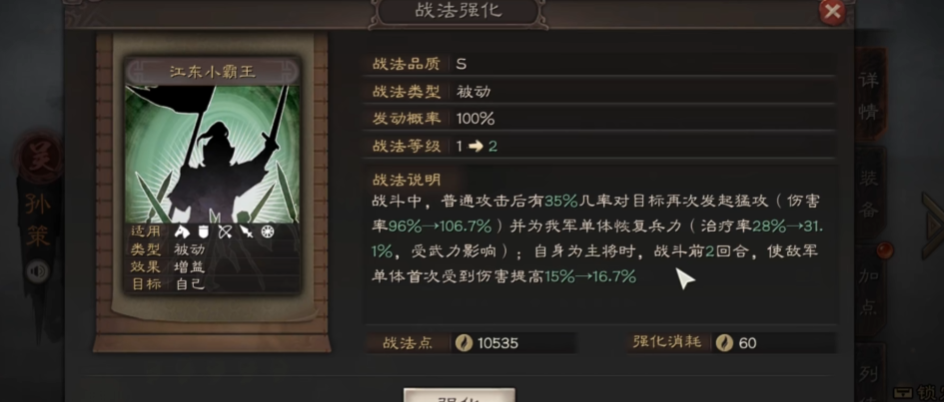This screenshot has height=402, width=944.
Task: Click the spear troop icon
Action: (246, 232)
